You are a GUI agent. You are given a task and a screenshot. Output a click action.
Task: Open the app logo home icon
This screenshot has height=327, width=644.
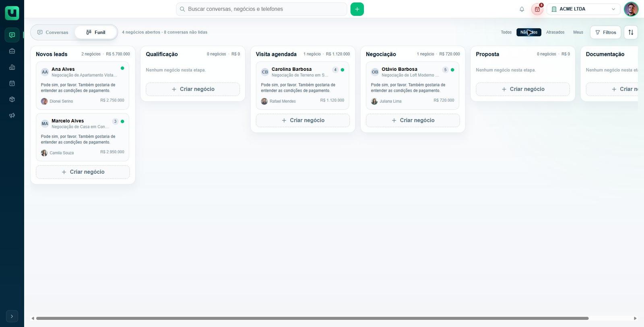click(x=12, y=13)
